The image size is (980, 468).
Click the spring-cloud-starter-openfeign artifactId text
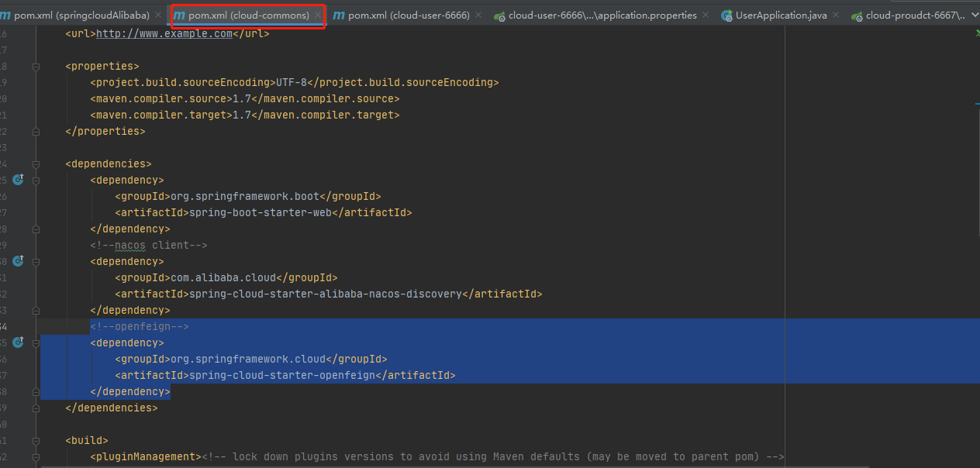(x=282, y=375)
